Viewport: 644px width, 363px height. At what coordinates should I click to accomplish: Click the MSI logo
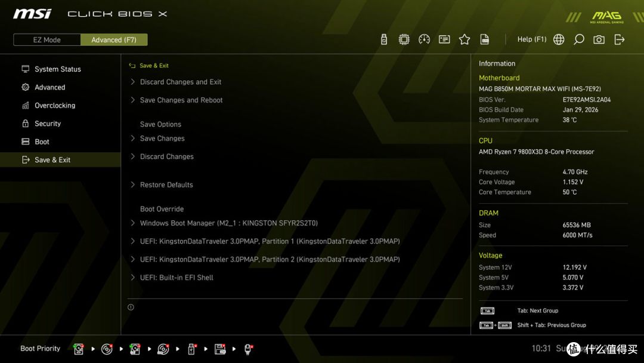click(x=32, y=14)
